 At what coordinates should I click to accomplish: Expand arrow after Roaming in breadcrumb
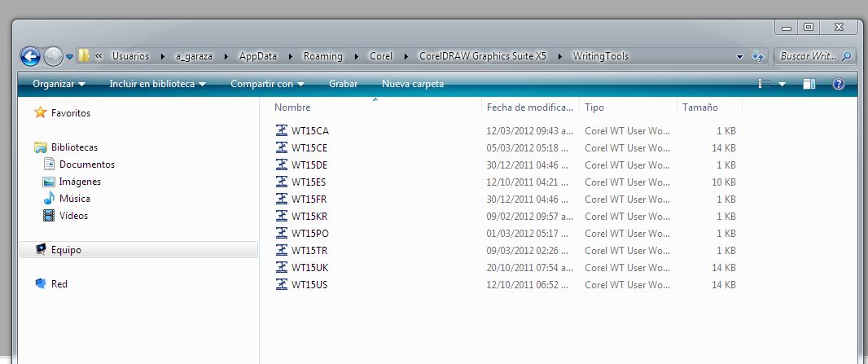pos(356,56)
